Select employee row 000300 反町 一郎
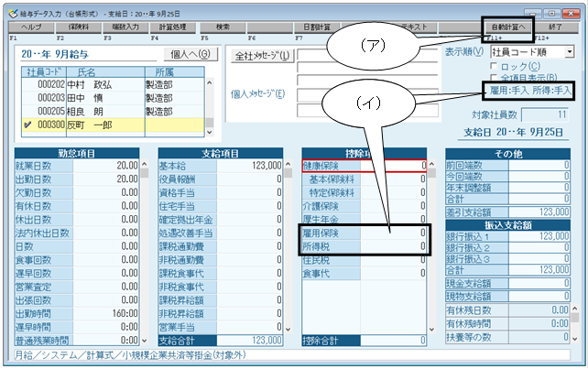The height and width of the screenshot is (369, 588). [x=113, y=125]
